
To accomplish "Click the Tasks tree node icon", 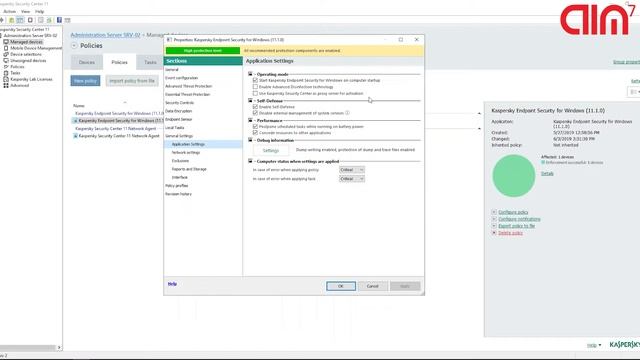I will pyautogui.click(x=6, y=73).
